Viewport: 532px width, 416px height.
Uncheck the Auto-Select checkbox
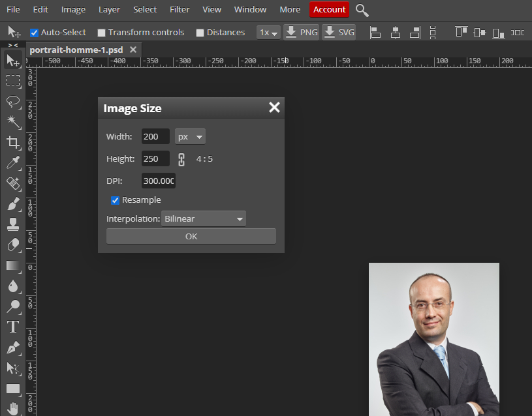(x=35, y=33)
